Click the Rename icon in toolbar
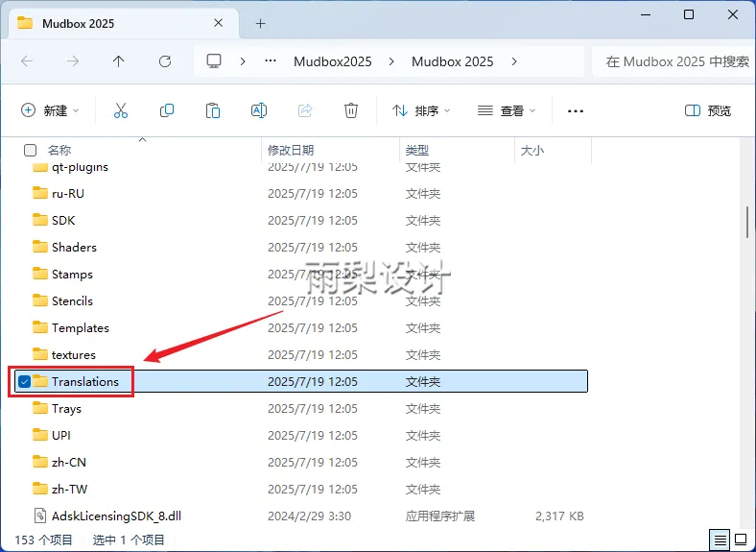Viewport: 756px width, 552px height. tap(259, 110)
